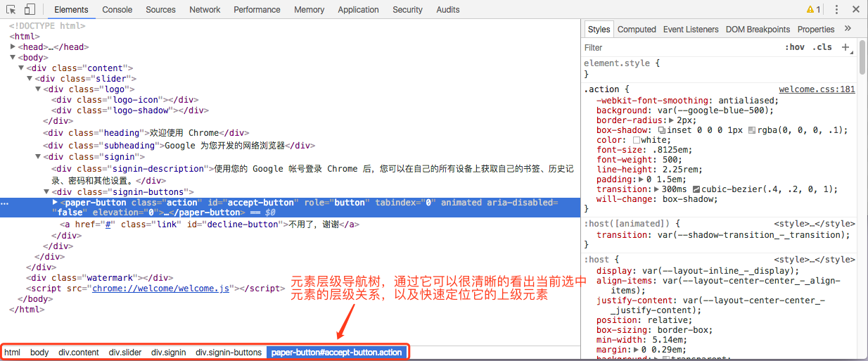The width and height of the screenshot is (868, 361).
Task: Click the white color swatch
Action: tap(637, 140)
